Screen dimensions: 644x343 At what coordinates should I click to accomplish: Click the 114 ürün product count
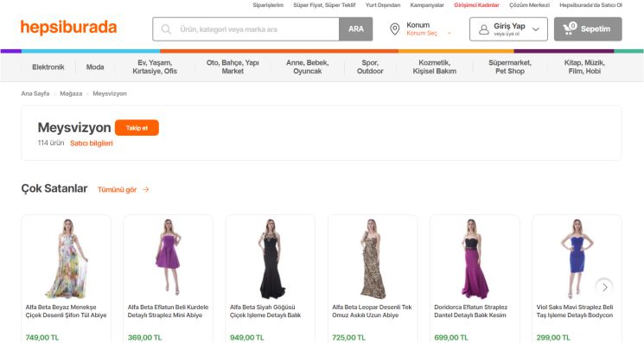51,143
